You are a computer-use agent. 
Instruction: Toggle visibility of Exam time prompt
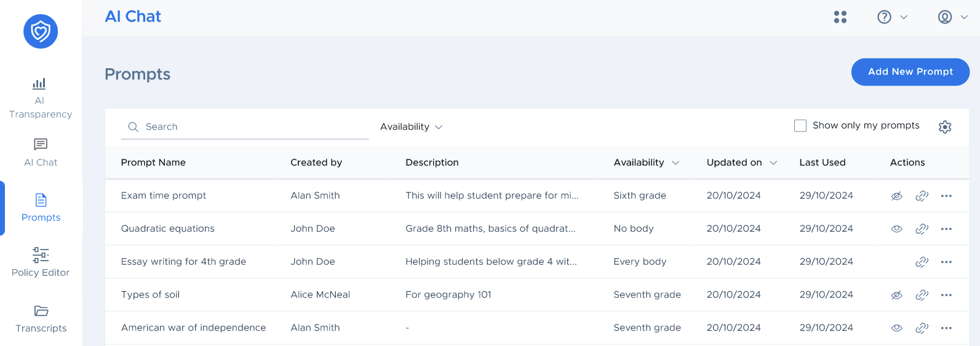tap(897, 196)
